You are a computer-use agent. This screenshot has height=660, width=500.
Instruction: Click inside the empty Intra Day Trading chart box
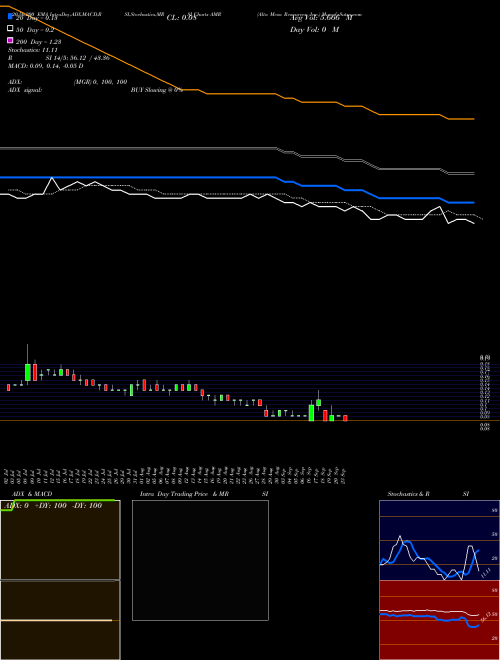[200, 560]
